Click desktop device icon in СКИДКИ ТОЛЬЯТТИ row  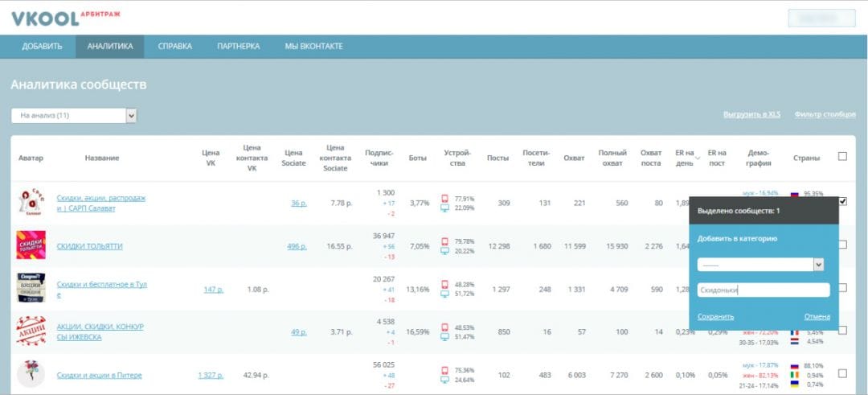(444, 251)
